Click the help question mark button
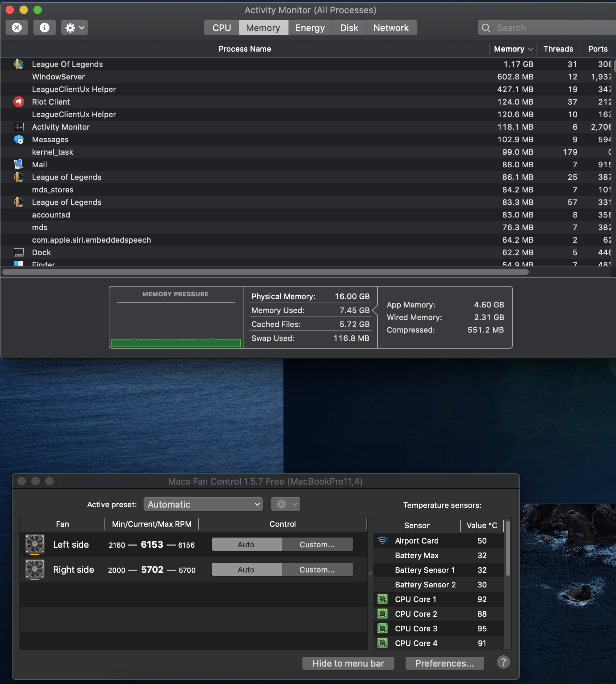Viewport: 616px width, 684px height. pyautogui.click(x=503, y=662)
